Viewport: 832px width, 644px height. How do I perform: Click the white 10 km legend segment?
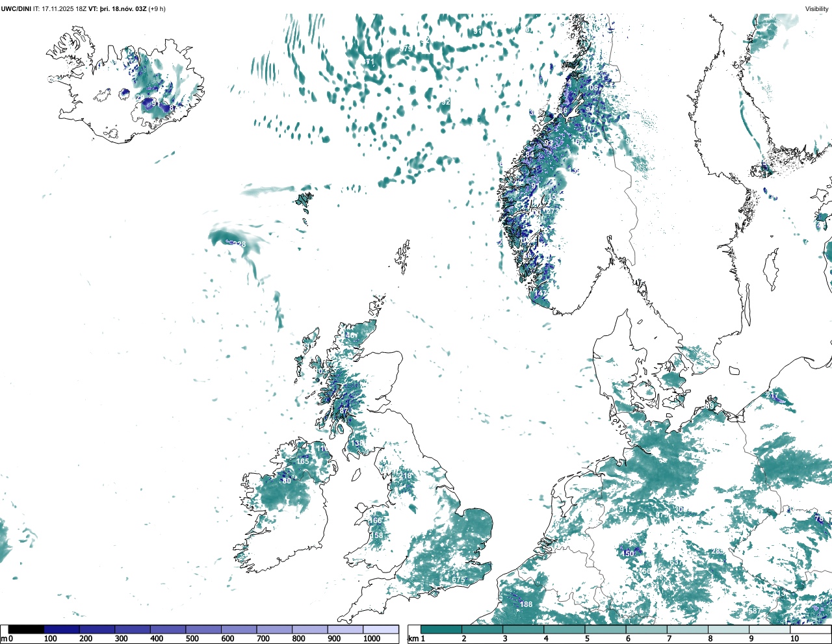click(810, 629)
